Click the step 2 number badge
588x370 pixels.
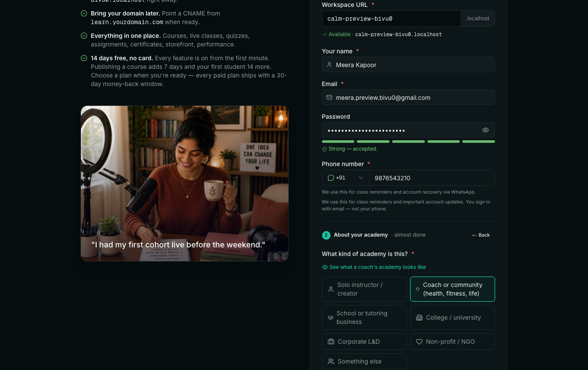326,235
